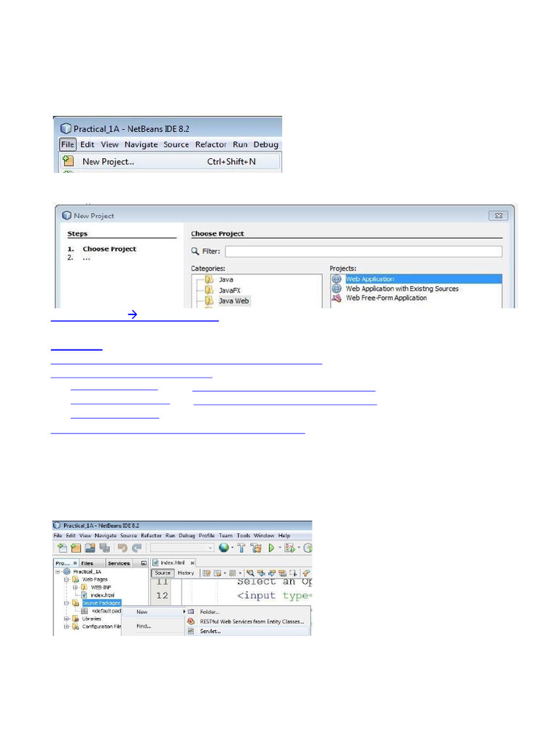Click the Find Next Occurrence icon
The width and height of the screenshot is (560, 747).
pos(272,573)
